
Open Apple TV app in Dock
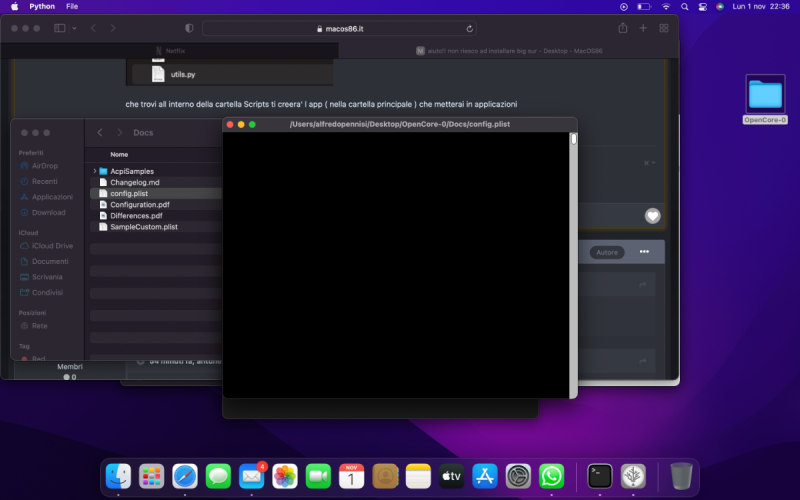[452, 476]
